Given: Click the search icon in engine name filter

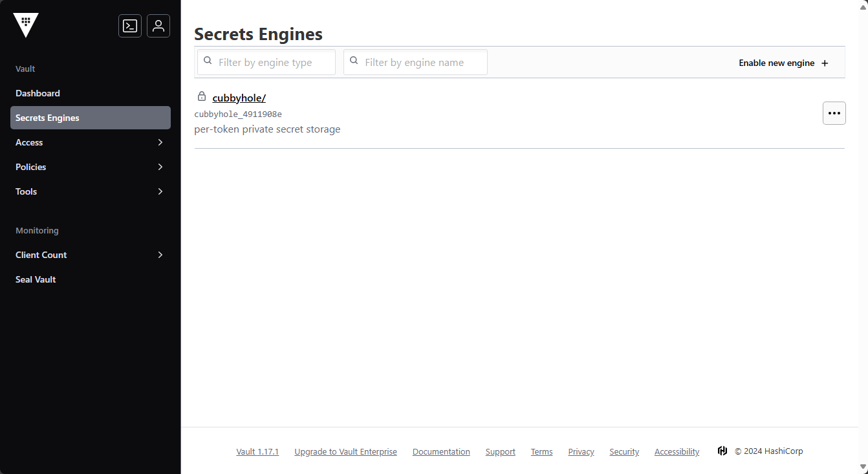Looking at the screenshot, I should pos(354,61).
